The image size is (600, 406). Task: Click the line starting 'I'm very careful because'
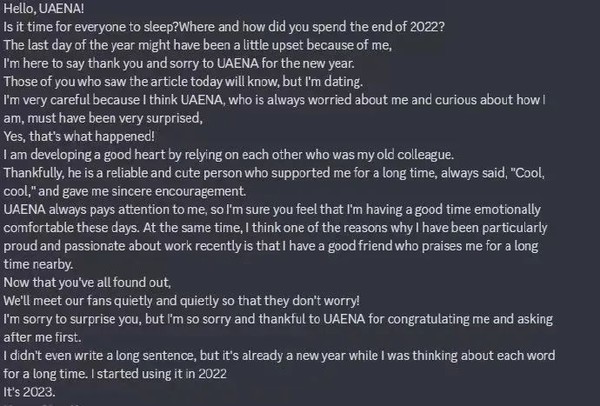[x=274, y=100]
